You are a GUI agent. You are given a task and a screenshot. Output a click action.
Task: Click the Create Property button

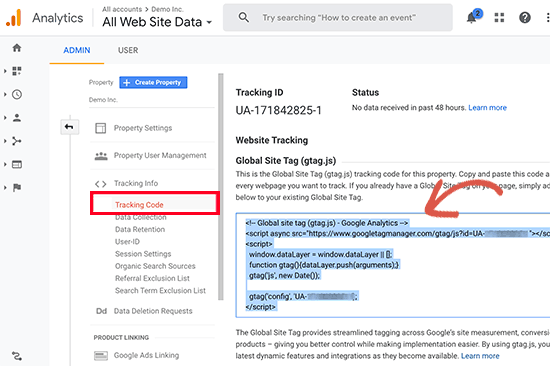153,82
